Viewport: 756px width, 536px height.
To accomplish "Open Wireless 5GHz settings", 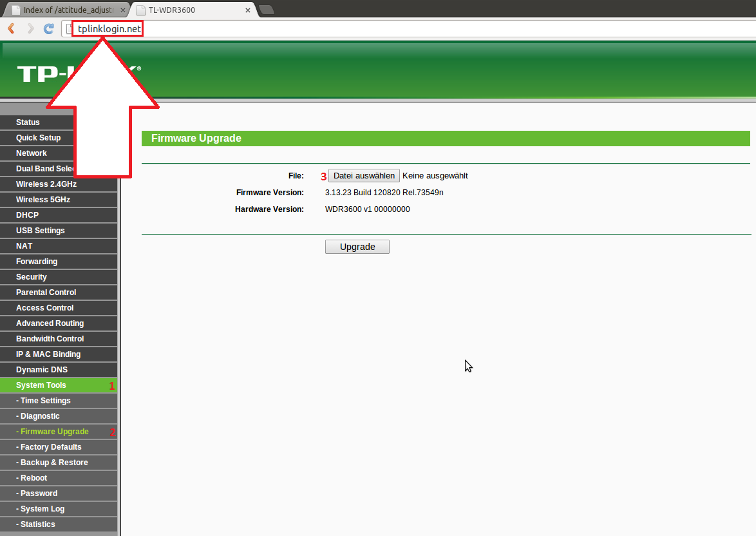I will point(59,200).
